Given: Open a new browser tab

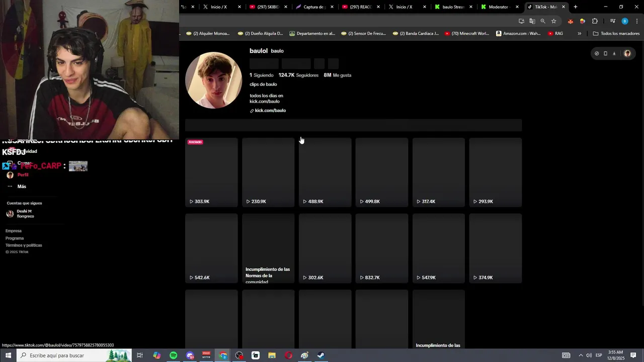Looking at the screenshot, I should point(576,7).
